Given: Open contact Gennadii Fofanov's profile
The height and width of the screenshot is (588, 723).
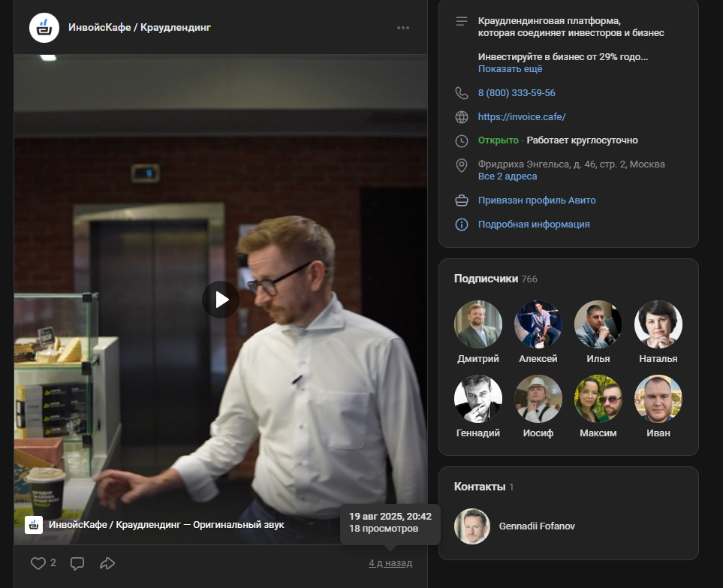Looking at the screenshot, I should pos(537,526).
